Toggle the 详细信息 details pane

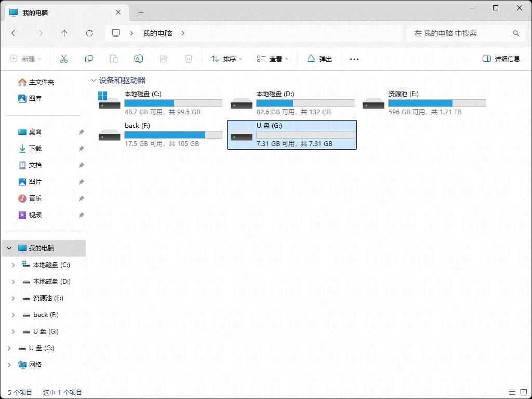tap(501, 59)
